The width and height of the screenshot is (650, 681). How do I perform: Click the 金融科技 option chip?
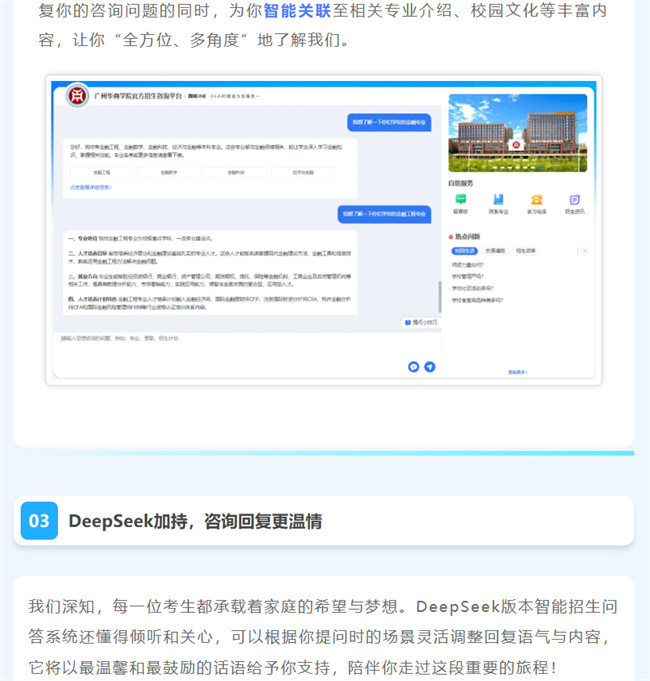[236, 172]
